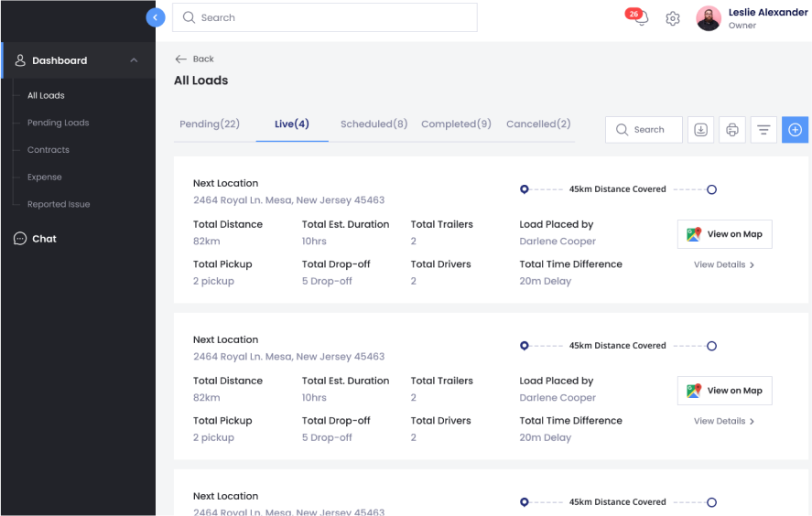Screen dimensions: 812x516
Task: Click third card's 45km Distance Covered label
Action: click(x=617, y=501)
